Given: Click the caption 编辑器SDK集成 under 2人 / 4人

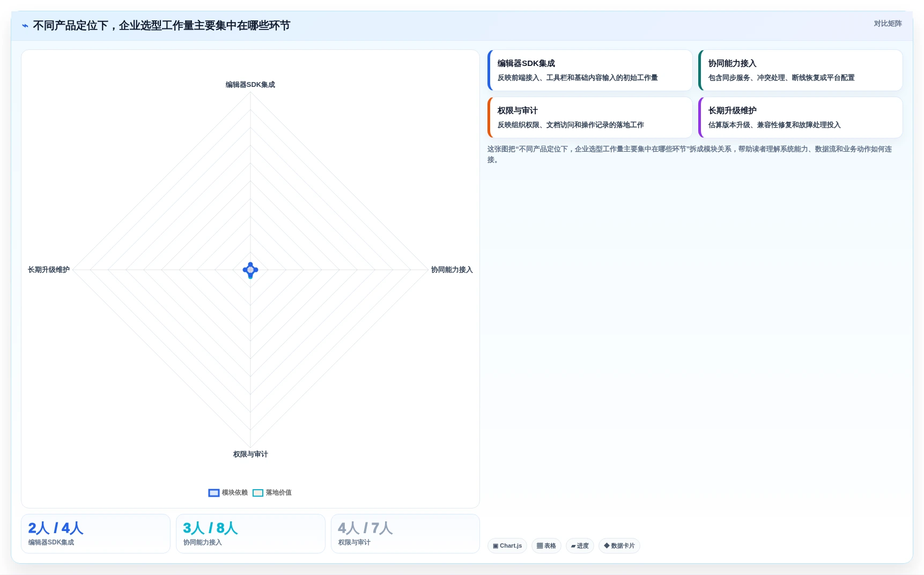Looking at the screenshot, I should click(x=51, y=542).
